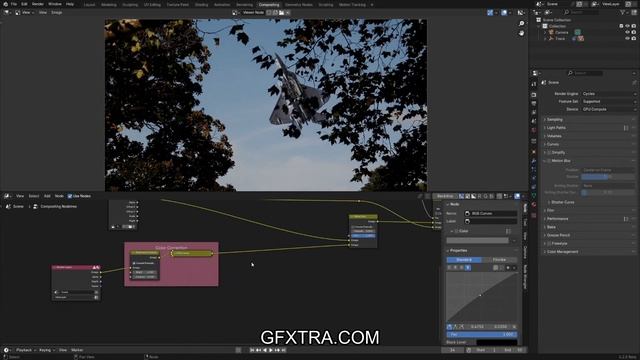Expand the Trace item in outliner
640x360 pixels.
click(x=545, y=38)
